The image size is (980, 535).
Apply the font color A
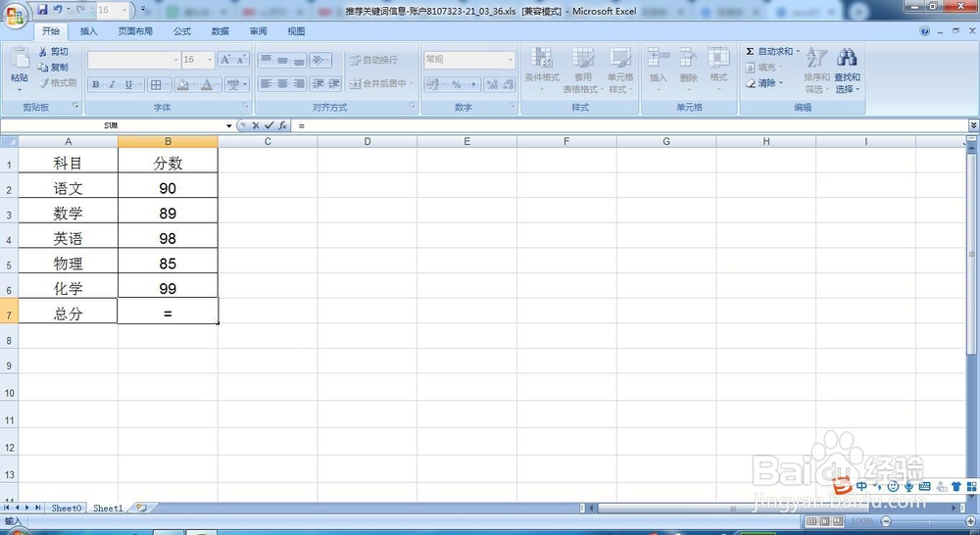207,84
